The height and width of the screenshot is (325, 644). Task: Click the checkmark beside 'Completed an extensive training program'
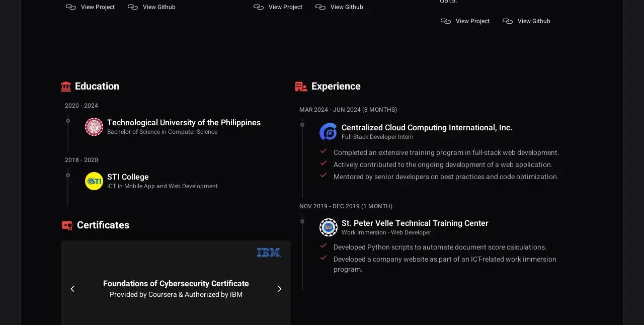[x=324, y=151]
